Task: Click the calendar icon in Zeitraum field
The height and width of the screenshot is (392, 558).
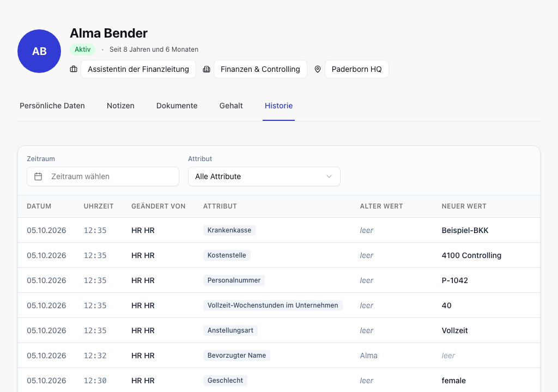Action: click(38, 176)
